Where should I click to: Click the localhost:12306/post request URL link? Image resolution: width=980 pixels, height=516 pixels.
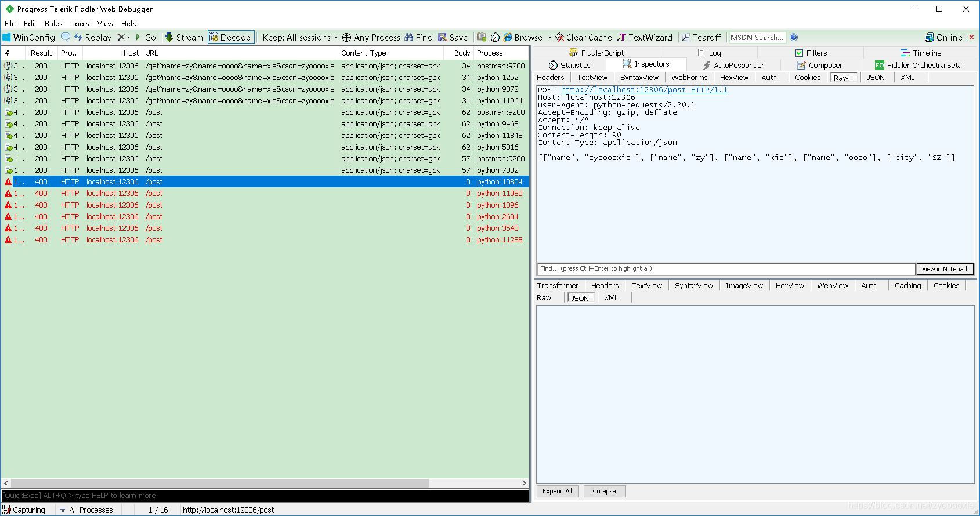coord(644,89)
